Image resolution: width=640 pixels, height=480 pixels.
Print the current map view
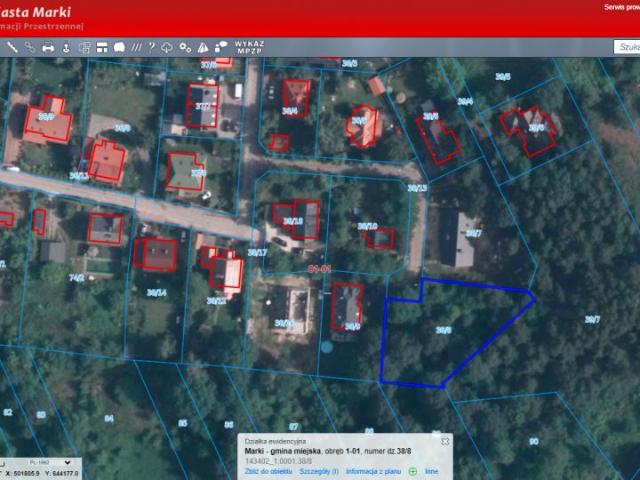[48, 47]
